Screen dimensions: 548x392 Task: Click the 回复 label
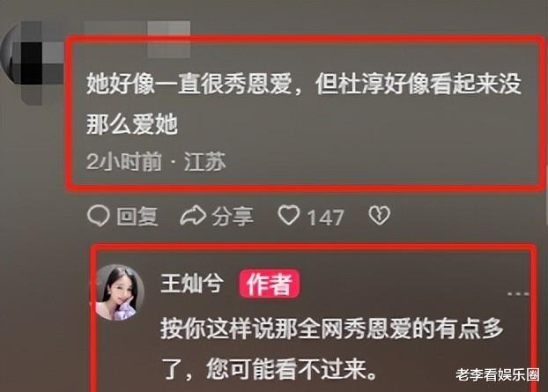coord(137,217)
